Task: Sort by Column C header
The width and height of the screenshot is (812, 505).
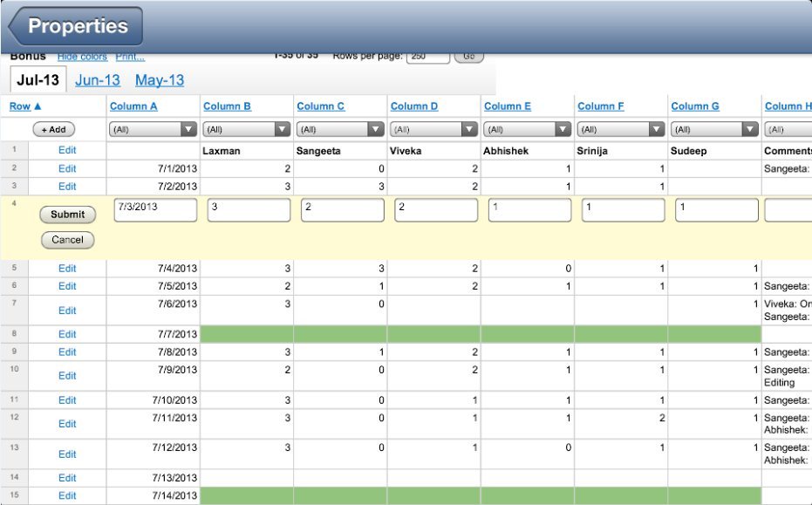Action: (321, 106)
